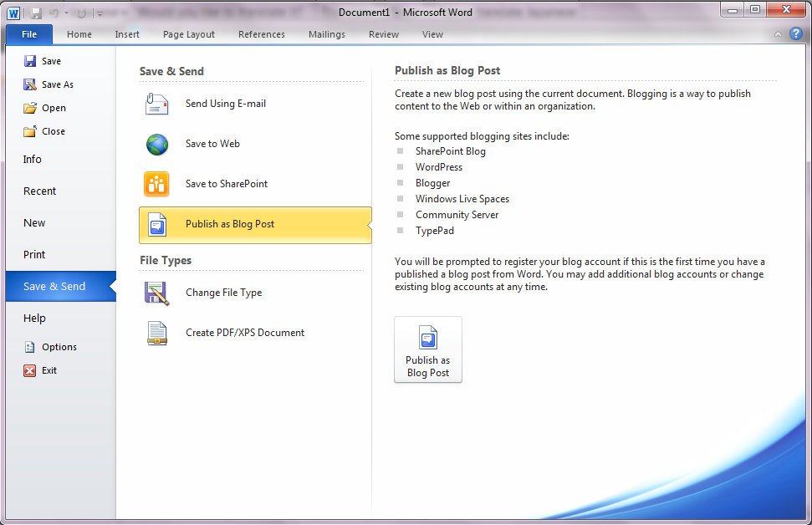
Task: Switch to the Page Layout tab
Action: [189, 34]
